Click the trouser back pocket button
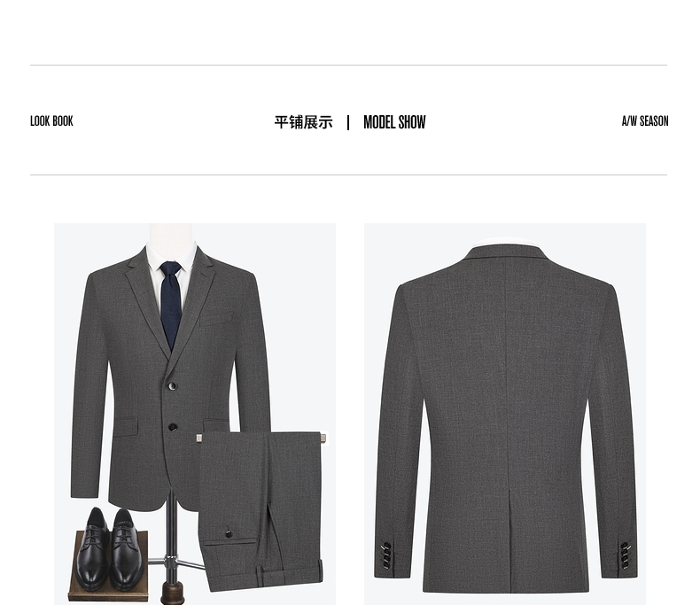700x613 pixels. click(228, 533)
